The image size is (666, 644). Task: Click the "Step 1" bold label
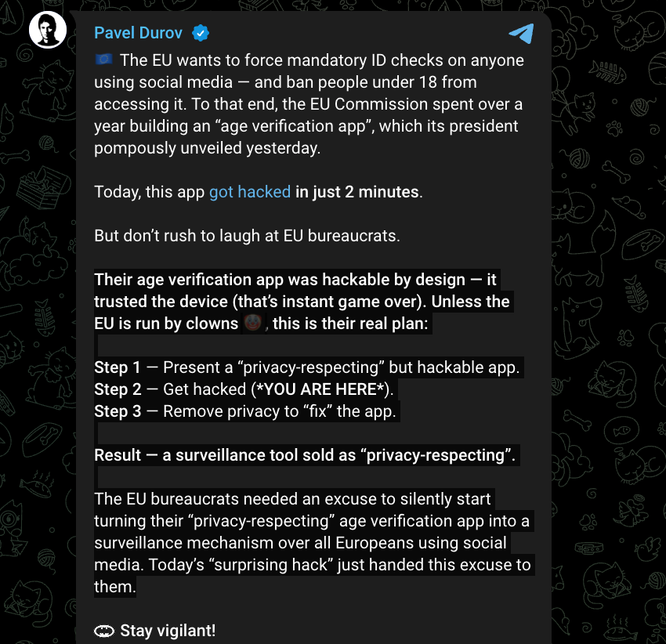click(x=118, y=367)
